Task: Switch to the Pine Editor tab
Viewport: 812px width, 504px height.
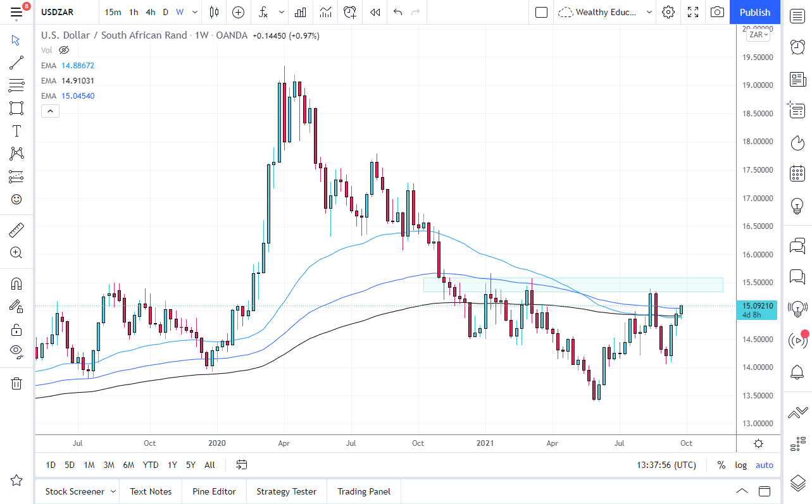Action: point(215,491)
